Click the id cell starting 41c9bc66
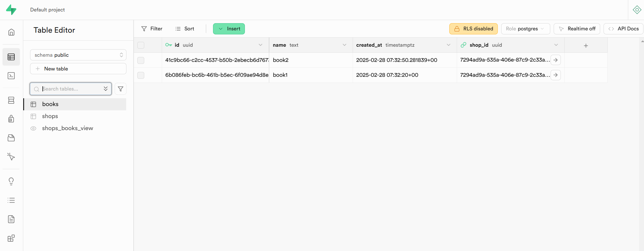Screen dimensions: 644x251 215,60
